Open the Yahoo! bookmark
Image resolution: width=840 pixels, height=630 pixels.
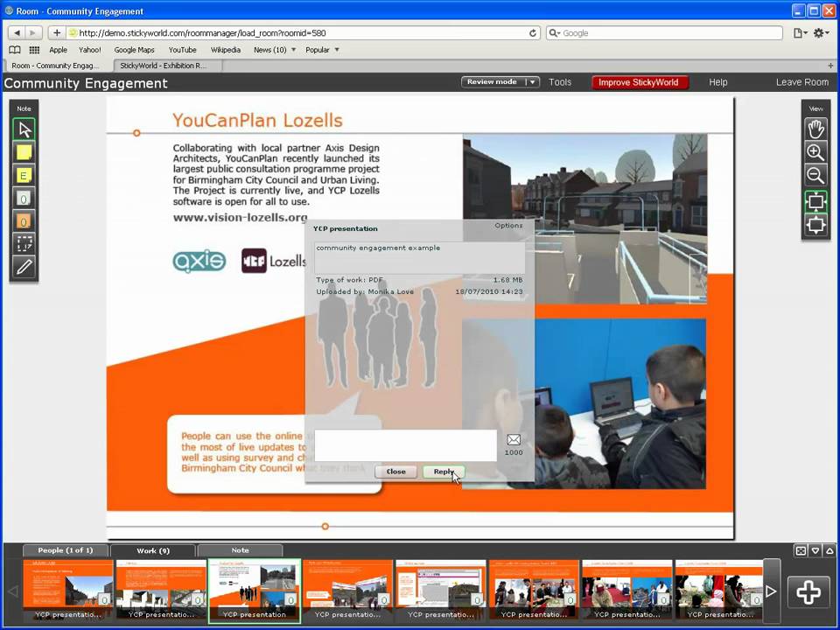(89, 50)
